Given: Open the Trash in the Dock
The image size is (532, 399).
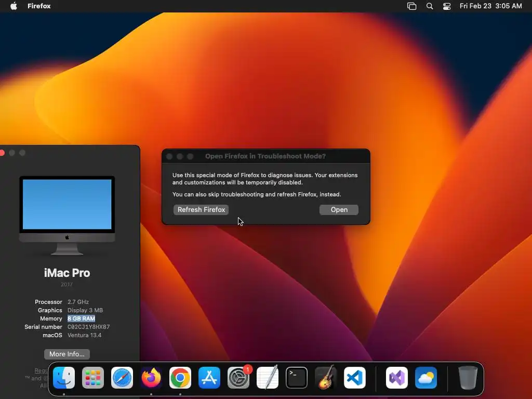Looking at the screenshot, I should point(468,378).
